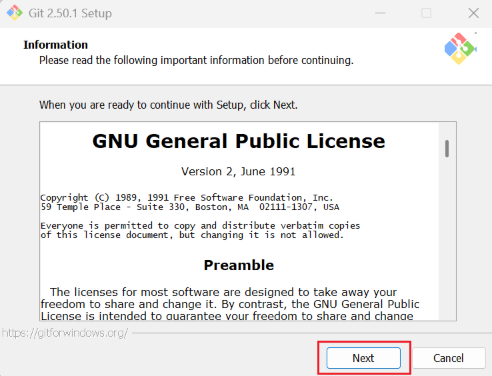Click the disabled maximize button
492x376 pixels.
(426, 13)
